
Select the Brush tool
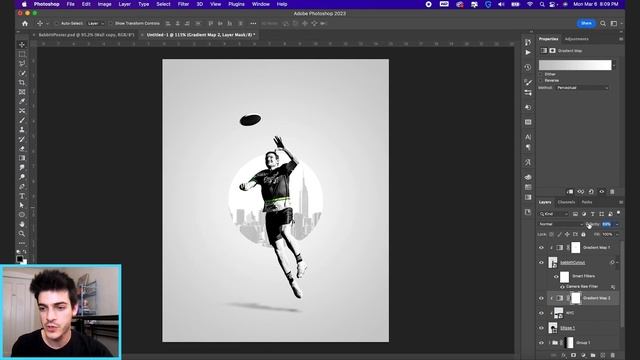(22, 120)
